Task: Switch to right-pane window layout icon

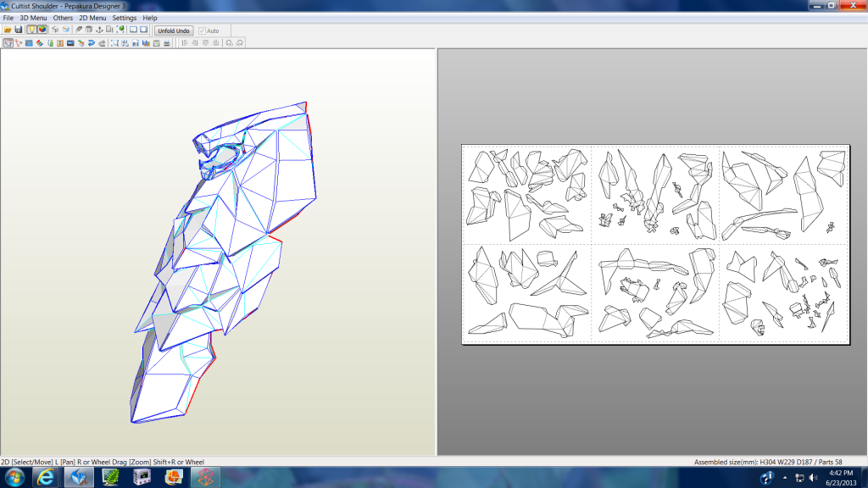Action: pyautogui.click(x=144, y=30)
